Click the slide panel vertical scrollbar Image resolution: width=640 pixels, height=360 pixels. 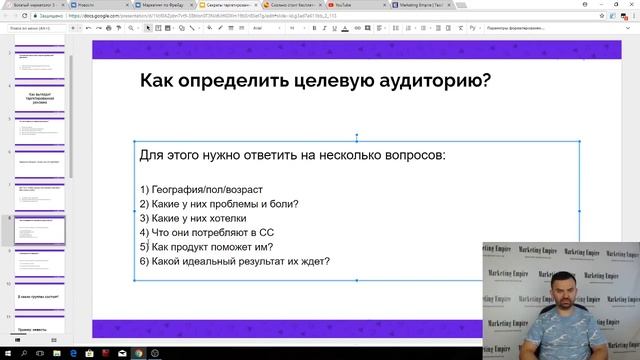pyautogui.click(x=71, y=116)
